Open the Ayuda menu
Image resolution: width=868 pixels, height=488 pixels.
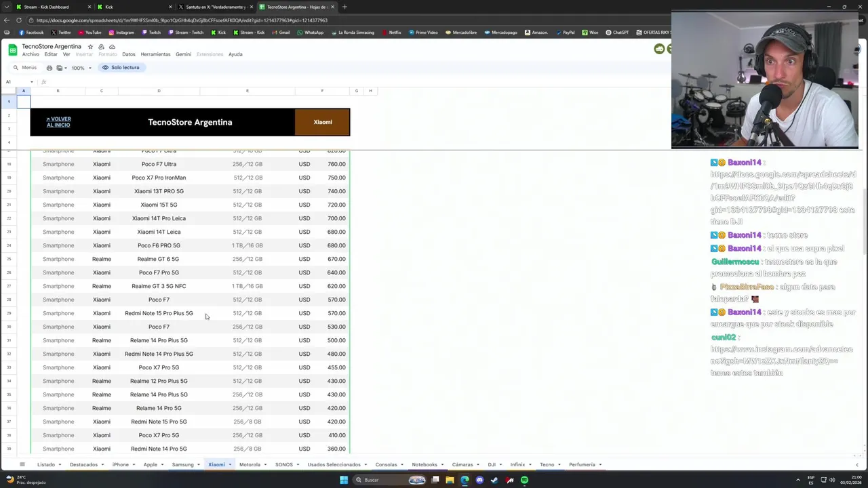(235, 54)
